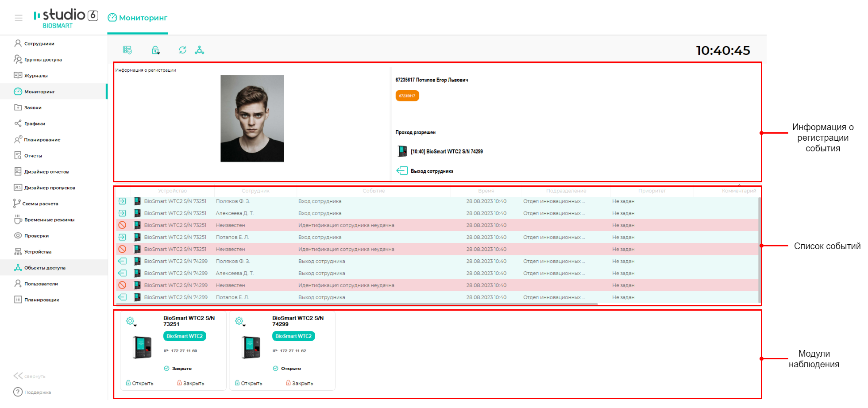Open the unlock dropdown in the monitoring toolbar
Image resolution: width=868 pixels, height=408 pixels.
pyautogui.click(x=156, y=50)
